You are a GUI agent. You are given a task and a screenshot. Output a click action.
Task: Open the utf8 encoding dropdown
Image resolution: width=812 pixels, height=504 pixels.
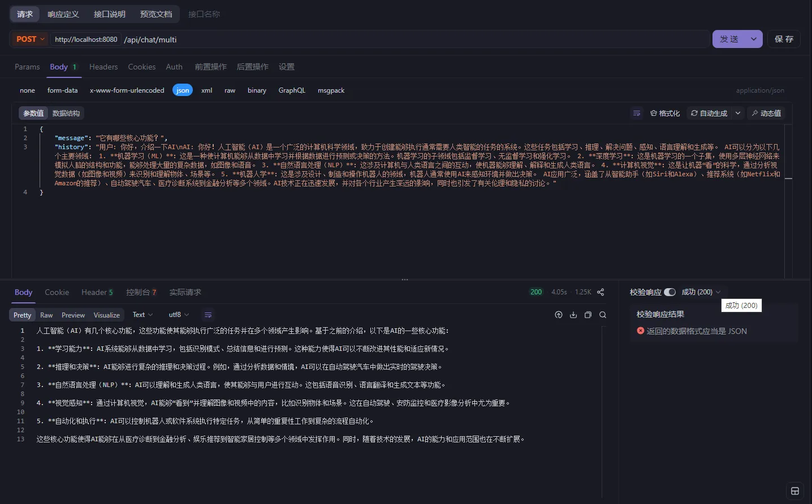[x=179, y=315]
